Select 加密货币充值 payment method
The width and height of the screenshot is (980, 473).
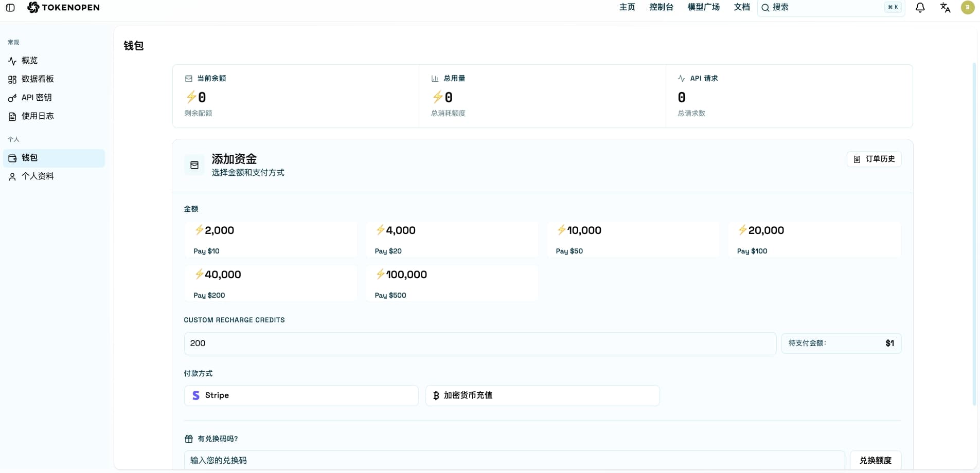(542, 395)
